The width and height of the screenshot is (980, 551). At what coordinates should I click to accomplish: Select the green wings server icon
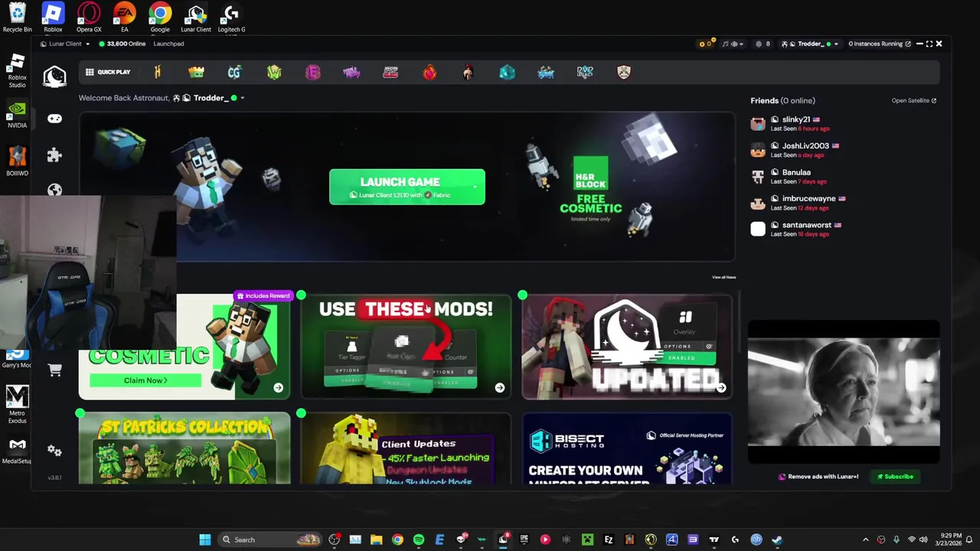[274, 72]
